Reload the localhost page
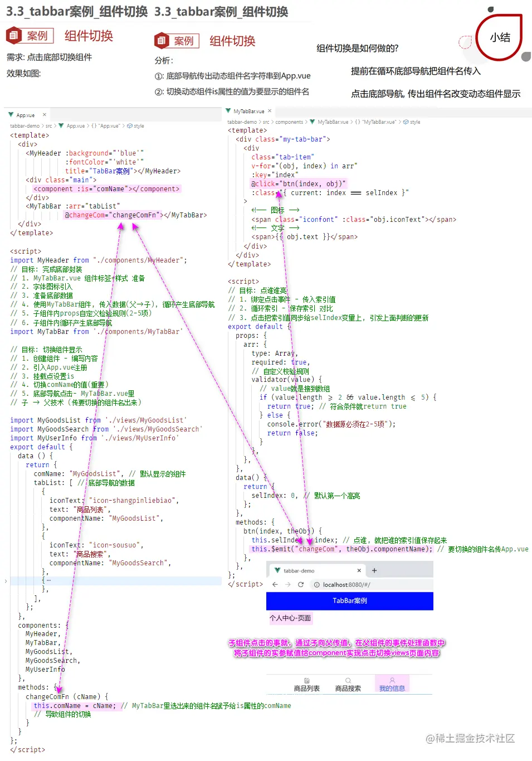 pyautogui.click(x=301, y=584)
